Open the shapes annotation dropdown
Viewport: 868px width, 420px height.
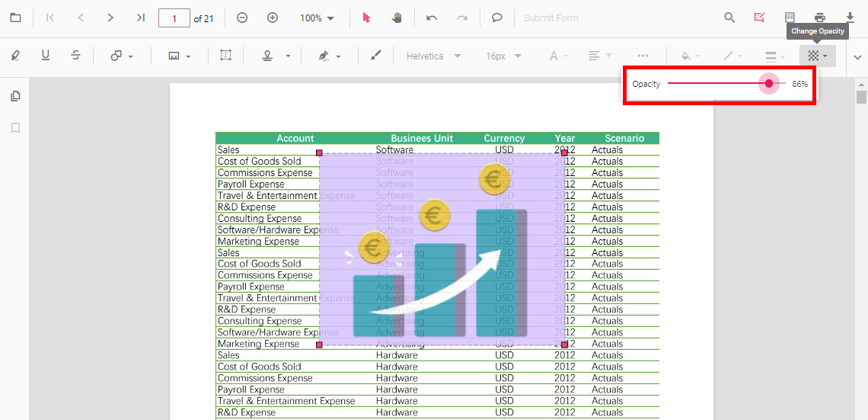[122, 56]
